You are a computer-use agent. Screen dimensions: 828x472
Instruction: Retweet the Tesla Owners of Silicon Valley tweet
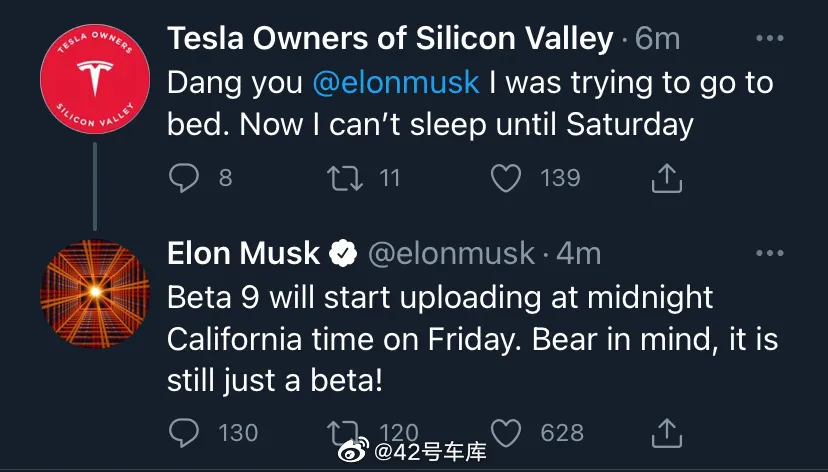coord(345,178)
